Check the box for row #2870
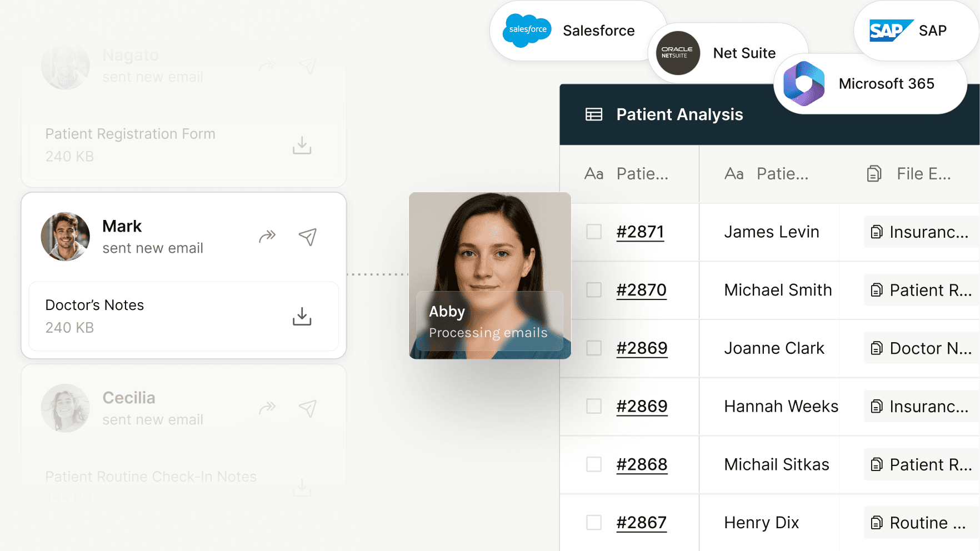The width and height of the screenshot is (980, 551). click(x=594, y=290)
